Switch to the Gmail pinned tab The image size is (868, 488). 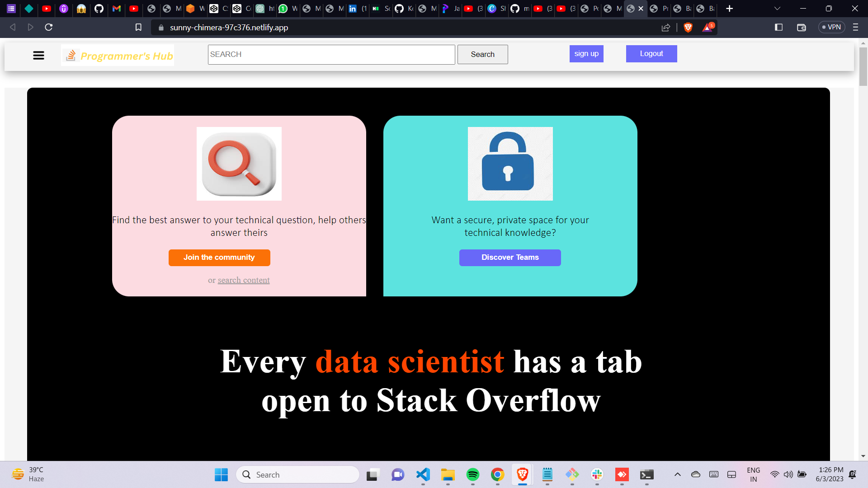(x=117, y=9)
